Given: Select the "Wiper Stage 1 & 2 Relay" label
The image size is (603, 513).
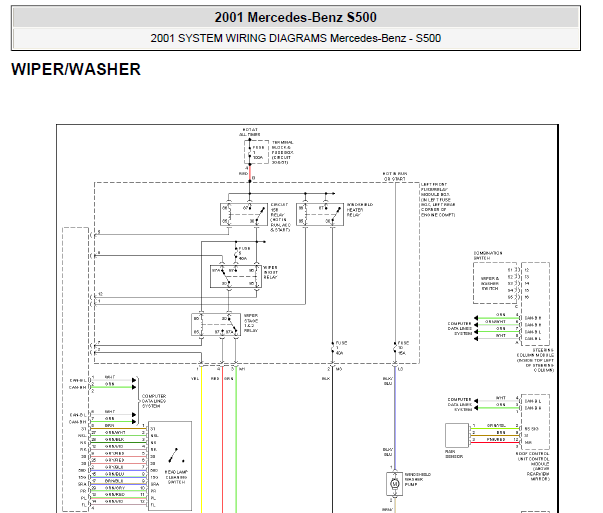Looking at the screenshot, I should click(251, 323).
